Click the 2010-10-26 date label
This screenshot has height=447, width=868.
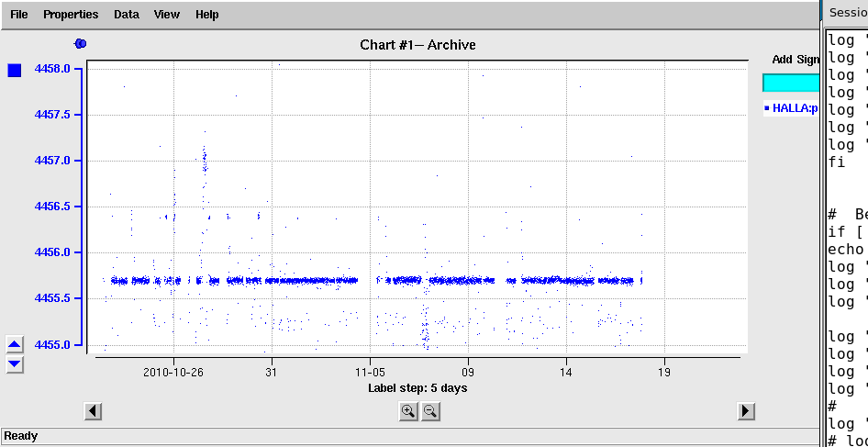pos(173,373)
